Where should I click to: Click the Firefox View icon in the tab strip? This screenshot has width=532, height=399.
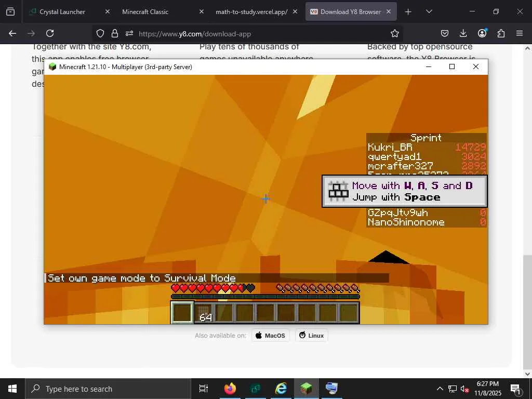10,12
